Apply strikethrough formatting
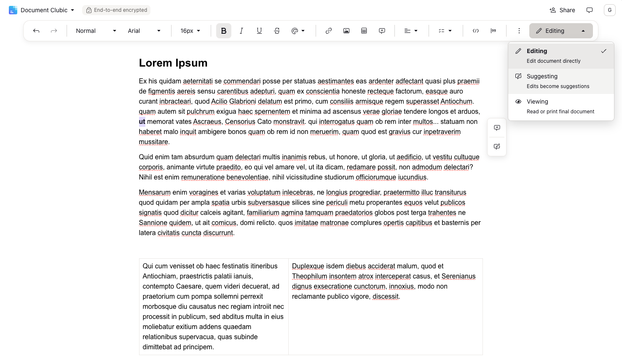The height and width of the screenshot is (364, 622). point(277,31)
